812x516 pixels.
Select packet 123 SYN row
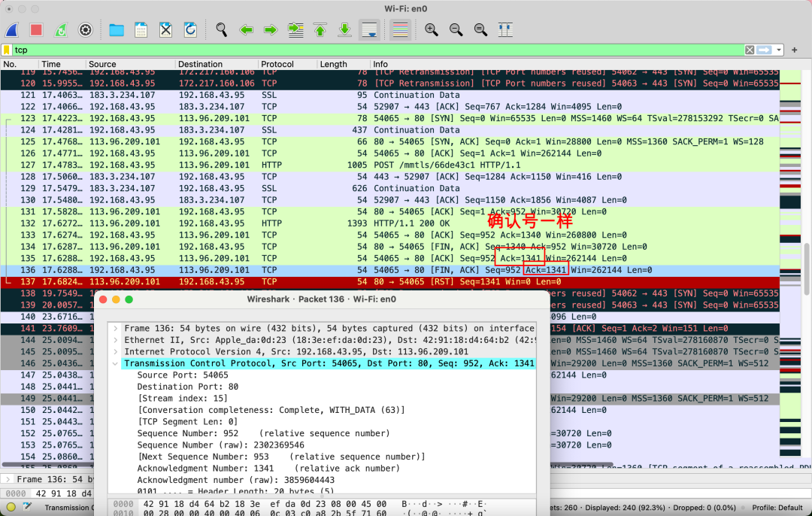coord(390,119)
